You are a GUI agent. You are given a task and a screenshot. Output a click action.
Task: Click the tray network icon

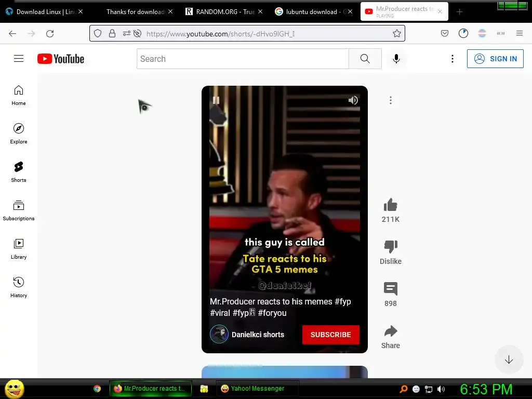point(429,389)
